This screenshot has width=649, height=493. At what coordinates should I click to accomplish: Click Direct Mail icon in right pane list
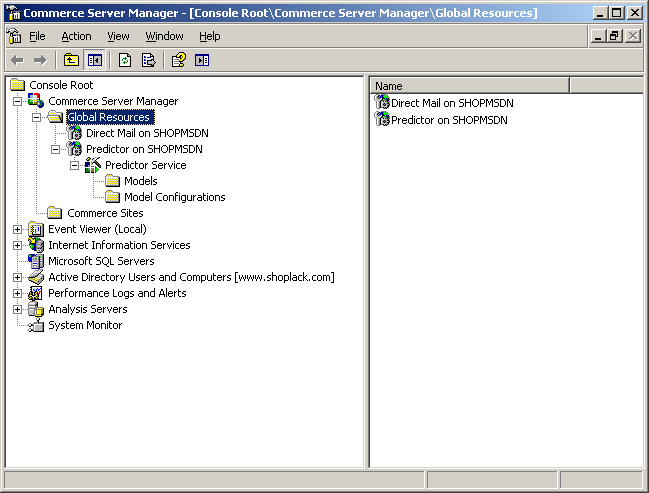pyautogui.click(x=382, y=102)
